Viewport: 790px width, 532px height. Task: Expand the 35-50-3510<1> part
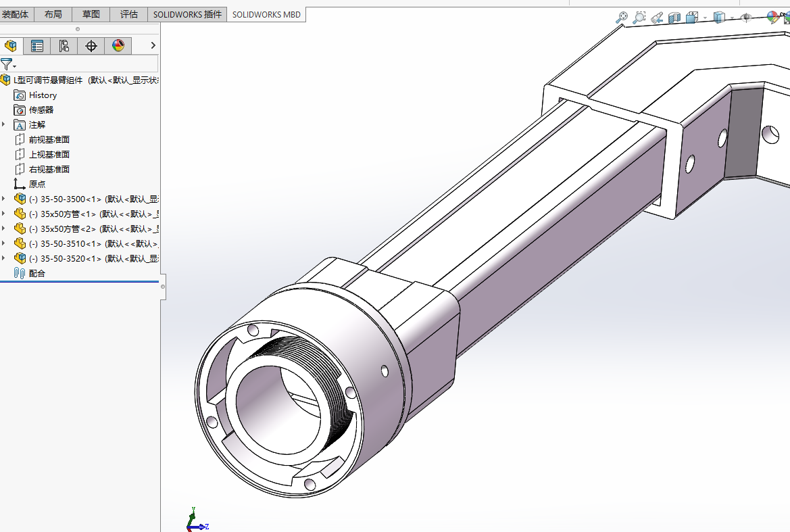pos(3,243)
